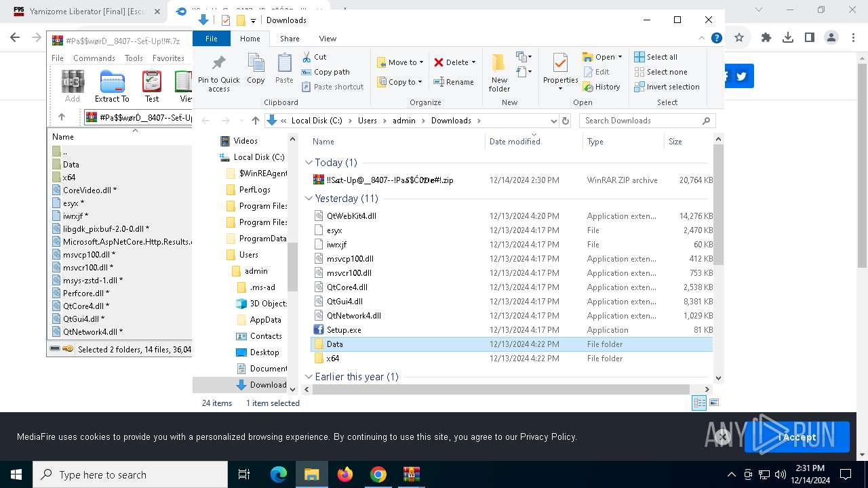Click Invert selection button
The width and height of the screenshot is (868, 488).
point(667,87)
